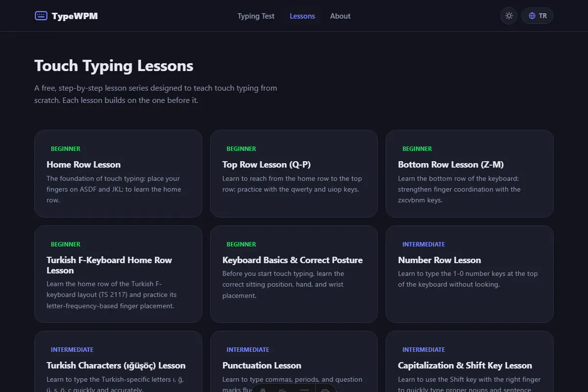Open the Home Row Lesson card title

tap(83, 165)
